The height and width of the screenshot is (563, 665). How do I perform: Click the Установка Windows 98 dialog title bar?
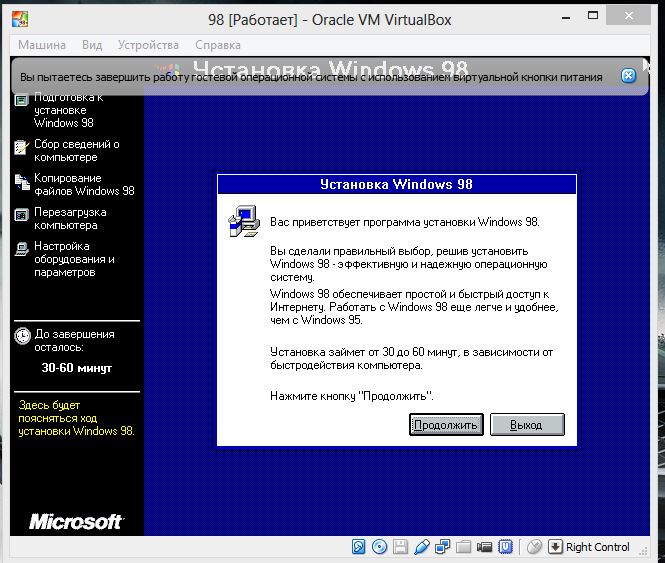click(x=397, y=184)
